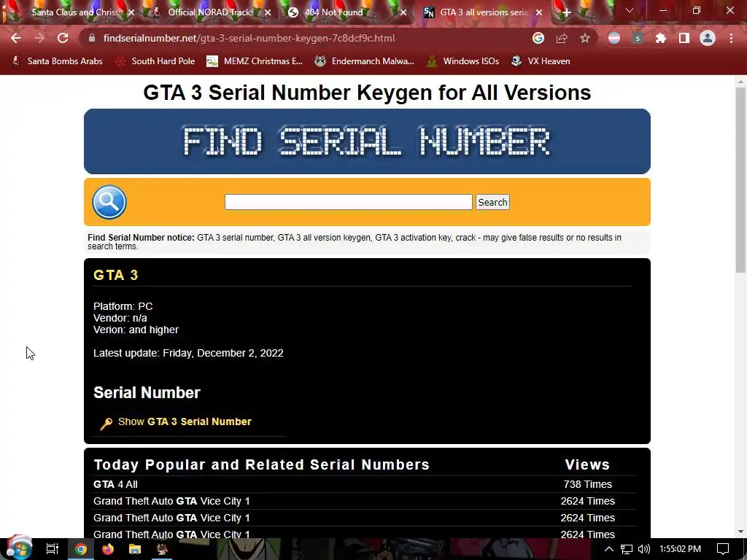Open the striped flag extension icon
Screen dimensions: 747x560
(x=614, y=38)
